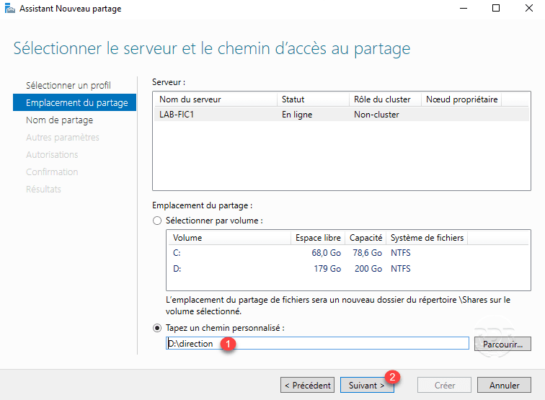Click the '< Précédent' button
Image resolution: width=545 pixels, height=400 pixels.
[307, 385]
